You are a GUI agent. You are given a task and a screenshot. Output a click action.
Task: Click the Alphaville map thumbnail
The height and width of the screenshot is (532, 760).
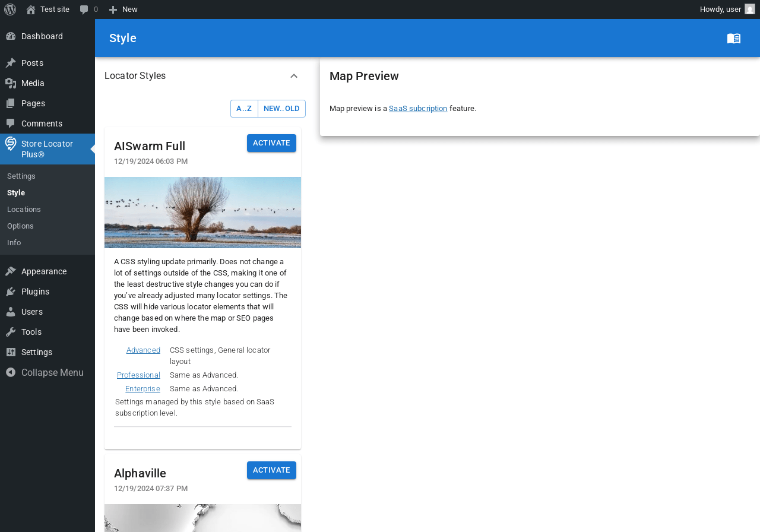(202, 518)
